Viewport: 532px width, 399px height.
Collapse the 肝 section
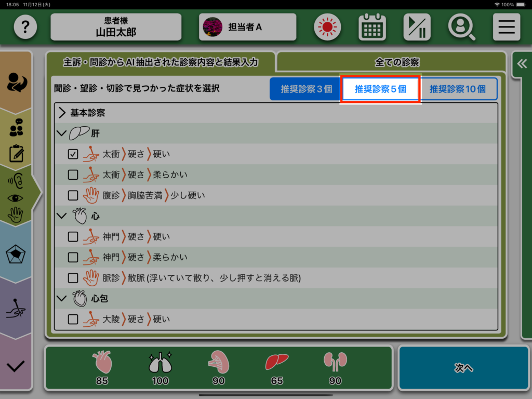tap(62, 134)
